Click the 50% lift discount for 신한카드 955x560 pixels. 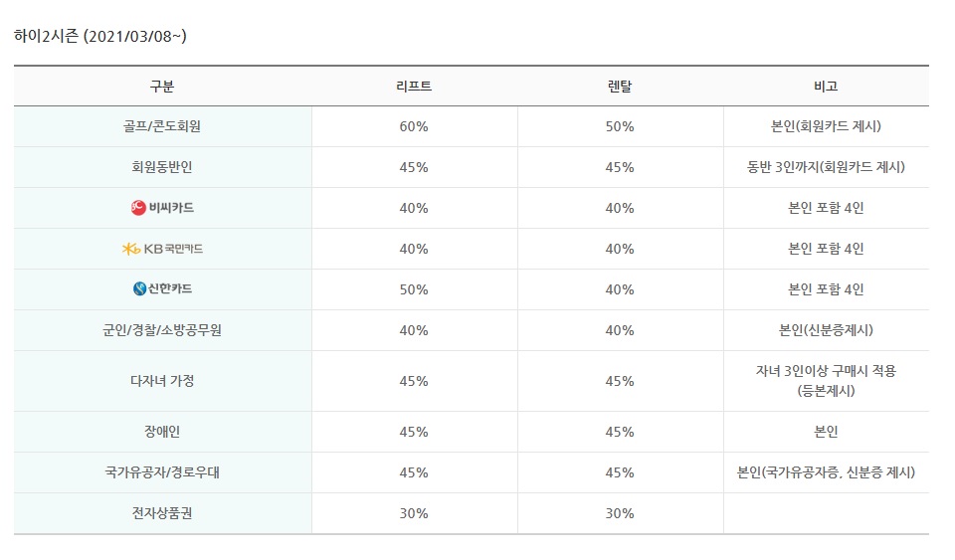(x=414, y=289)
